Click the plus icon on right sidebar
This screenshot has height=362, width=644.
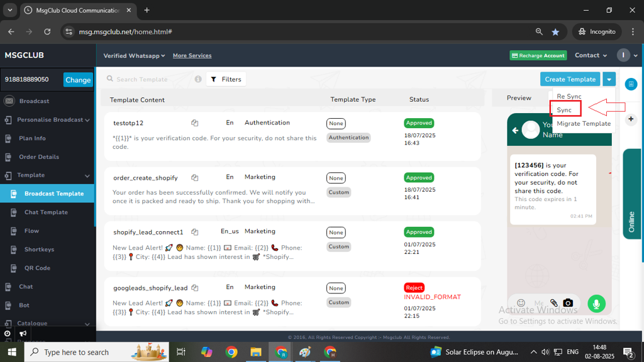pyautogui.click(x=631, y=119)
